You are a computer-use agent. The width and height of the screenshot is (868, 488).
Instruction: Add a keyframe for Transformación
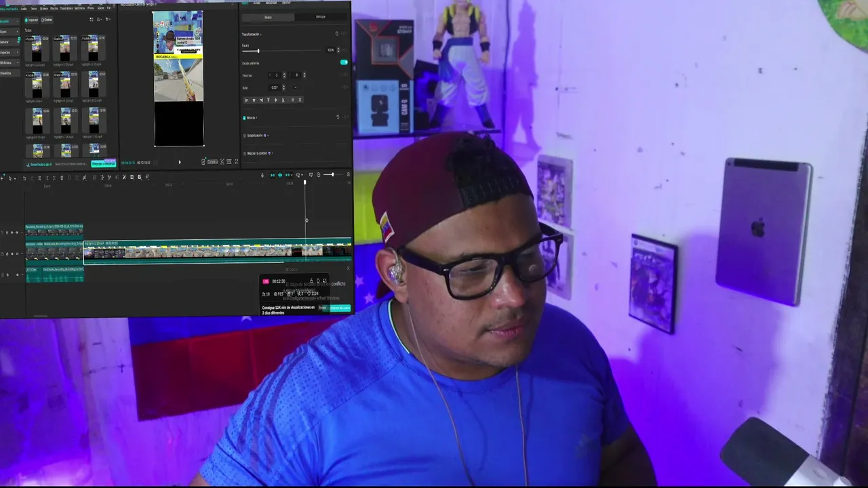point(345,34)
